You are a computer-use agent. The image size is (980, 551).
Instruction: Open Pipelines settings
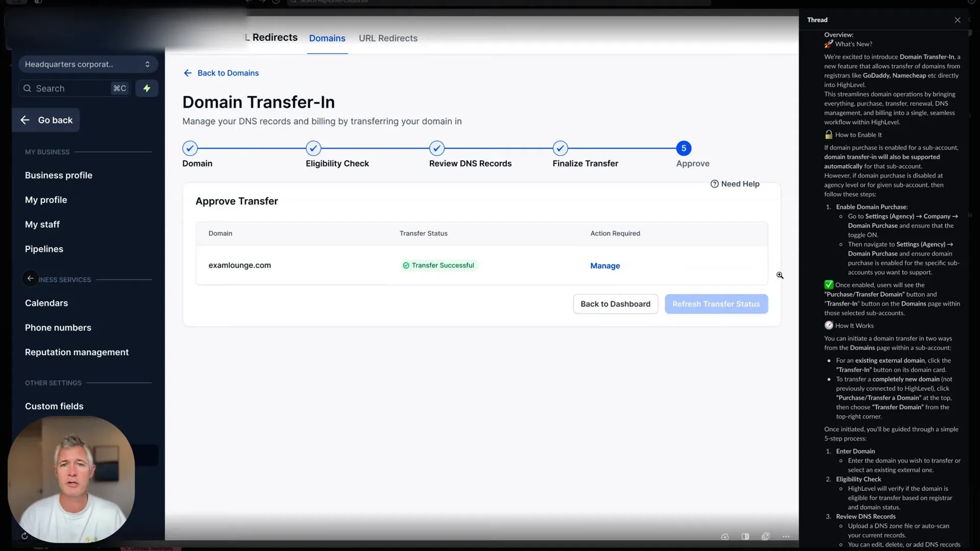(x=44, y=249)
